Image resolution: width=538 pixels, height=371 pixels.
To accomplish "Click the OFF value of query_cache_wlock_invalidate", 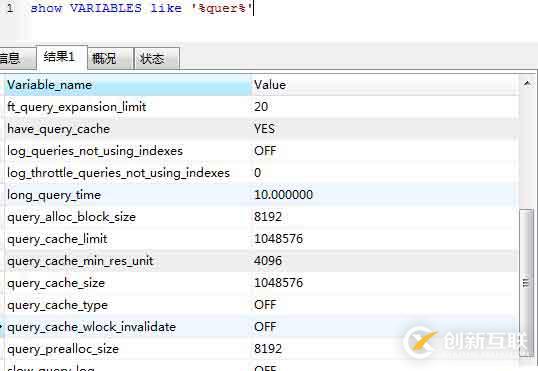I will [x=385, y=327].
